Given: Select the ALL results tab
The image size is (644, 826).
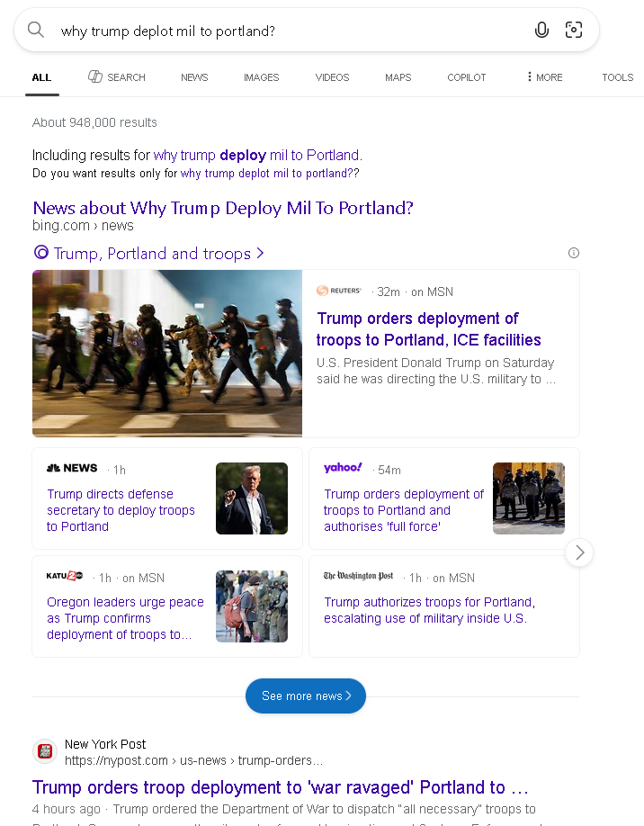Looking at the screenshot, I should [x=41, y=77].
